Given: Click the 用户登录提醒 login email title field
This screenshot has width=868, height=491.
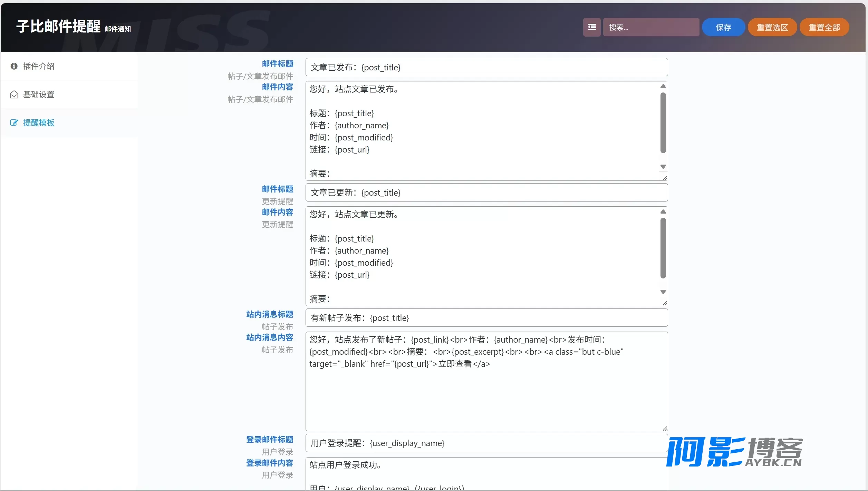Looking at the screenshot, I should (x=486, y=443).
